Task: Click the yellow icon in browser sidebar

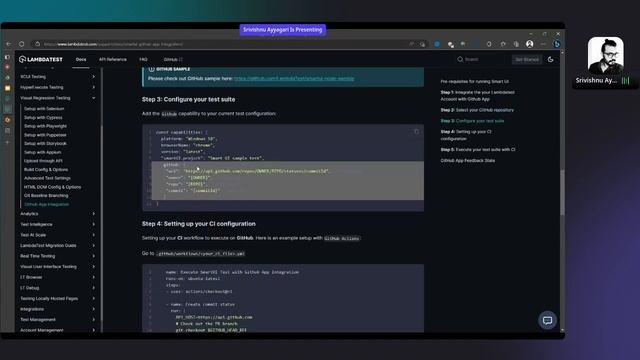Action: click(7, 88)
